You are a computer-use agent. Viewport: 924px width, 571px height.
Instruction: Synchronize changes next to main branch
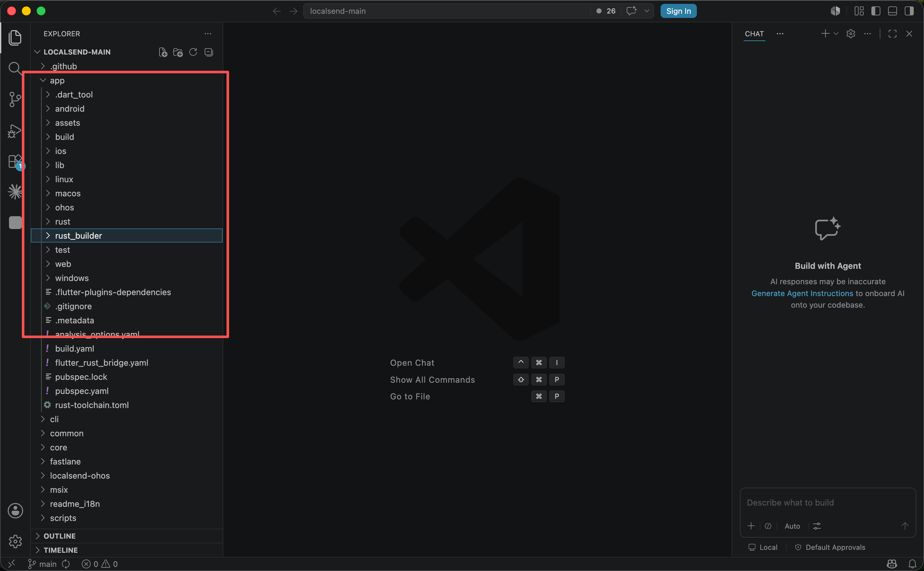coord(66,564)
